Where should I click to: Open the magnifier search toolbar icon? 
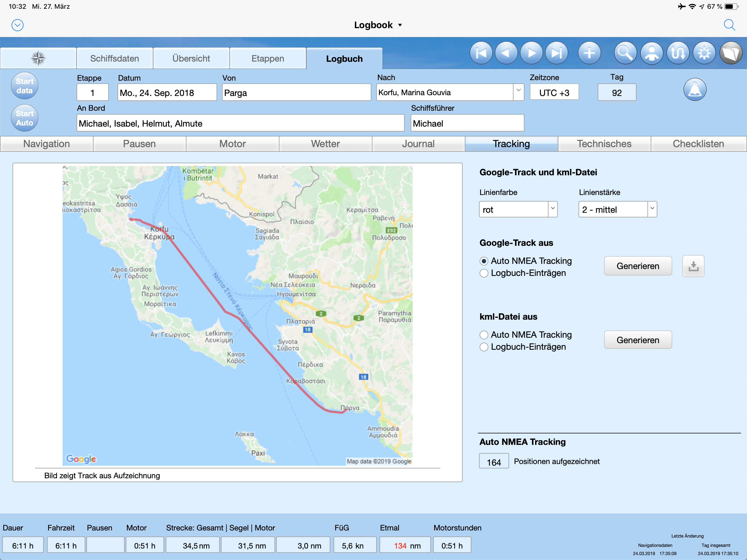click(x=625, y=53)
